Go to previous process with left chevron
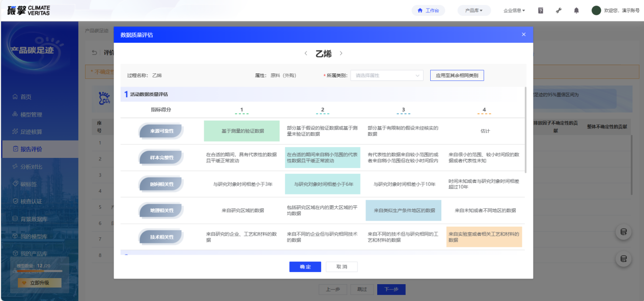Viewport: 644px width, 301px height. pyautogui.click(x=306, y=53)
